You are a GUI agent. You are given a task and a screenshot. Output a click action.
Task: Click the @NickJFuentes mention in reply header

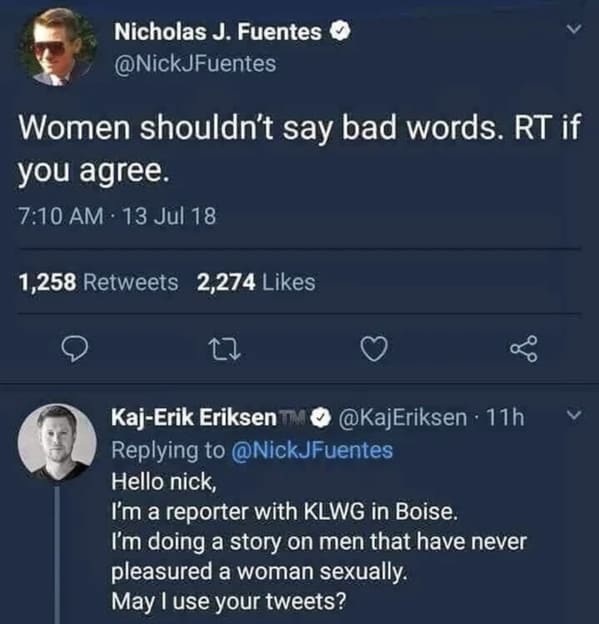click(312, 450)
